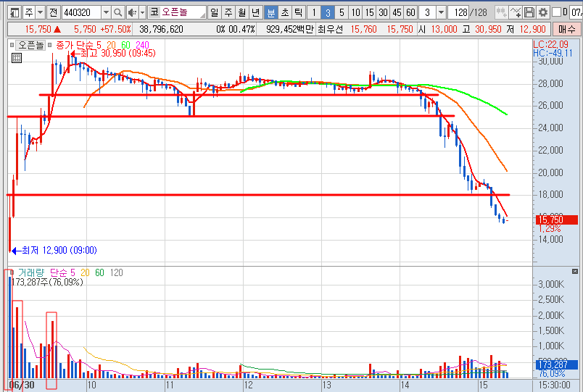Viewport: 583px width, 392px height.
Task: Click the 코 market badge icon
Action: (154, 12)
